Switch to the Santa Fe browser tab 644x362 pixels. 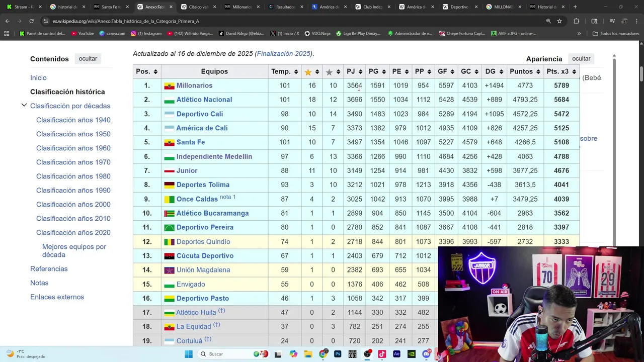(x=111, y=7)
